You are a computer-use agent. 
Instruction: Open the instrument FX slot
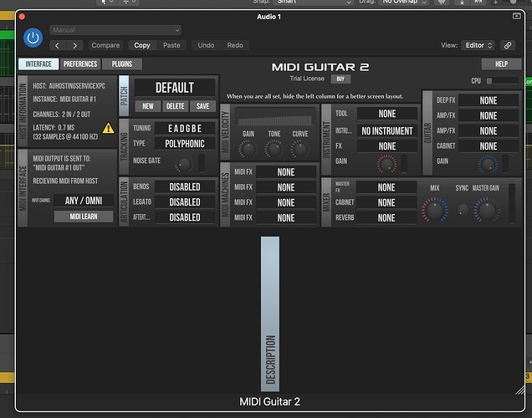[387, 146]
